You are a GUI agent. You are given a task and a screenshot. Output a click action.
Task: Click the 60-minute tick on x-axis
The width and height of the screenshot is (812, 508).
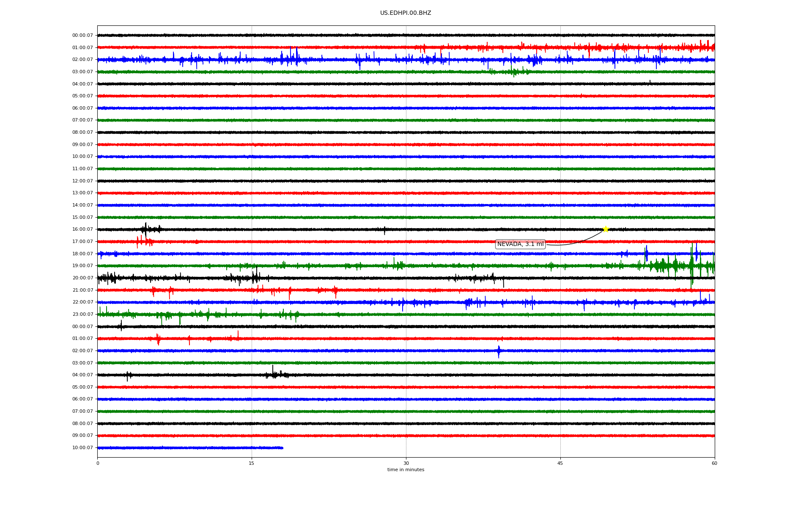[x=714, y=463]
